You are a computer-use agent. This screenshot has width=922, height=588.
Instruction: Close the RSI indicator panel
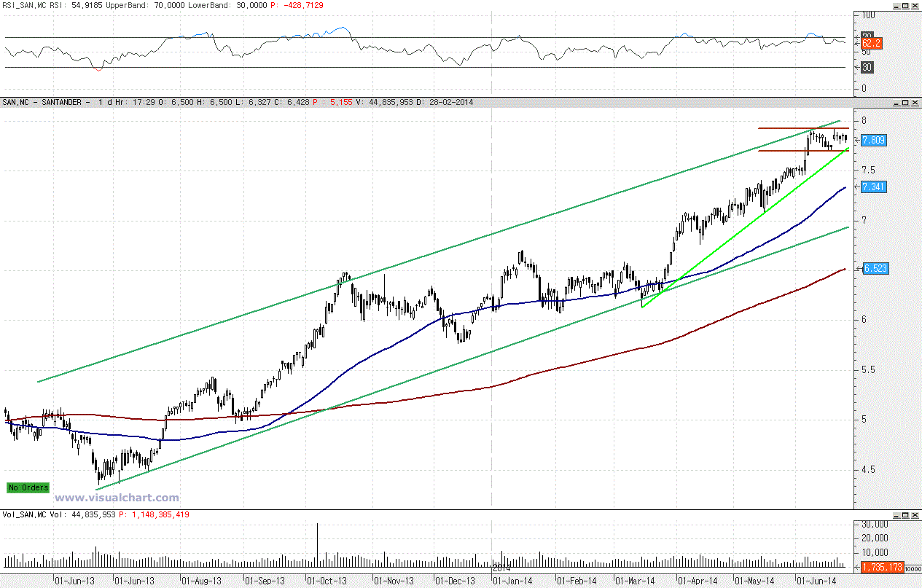914,5
